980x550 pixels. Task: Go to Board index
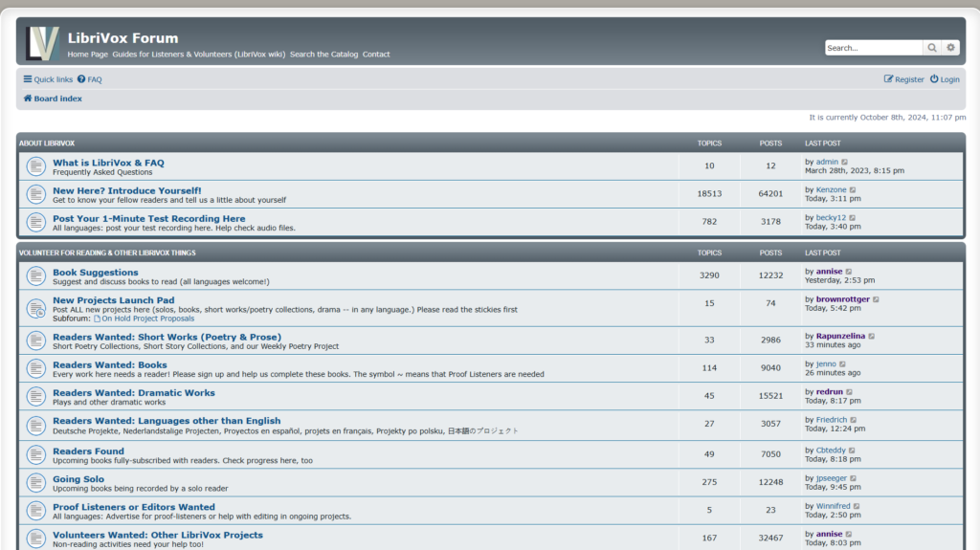click(53, 99)
